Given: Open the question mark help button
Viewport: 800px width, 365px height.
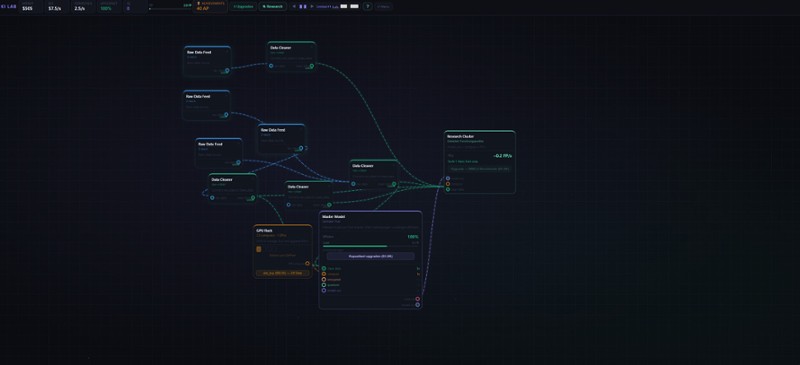Looking at the screenshot, I should 367,7.
